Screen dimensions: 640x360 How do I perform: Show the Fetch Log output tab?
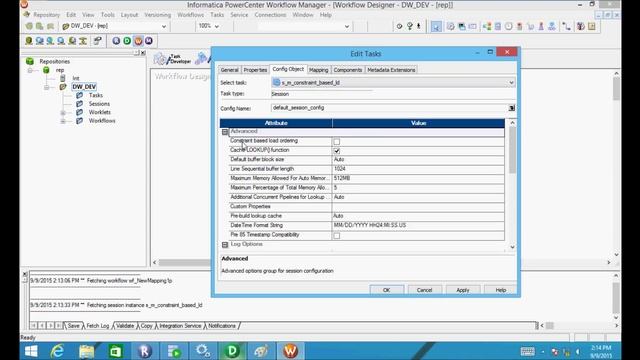(98, 326)
